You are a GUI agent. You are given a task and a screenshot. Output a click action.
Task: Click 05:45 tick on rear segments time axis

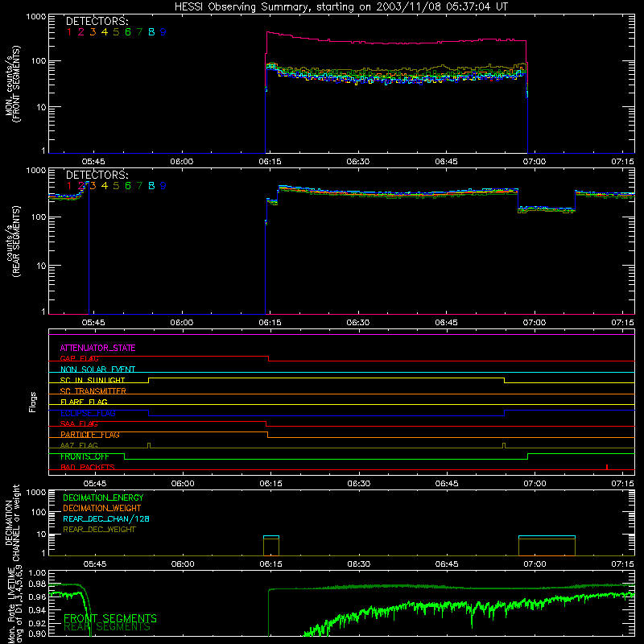(93, 323)
